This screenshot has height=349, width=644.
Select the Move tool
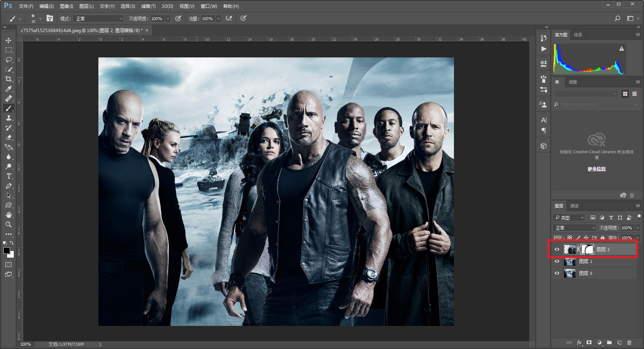9,40
